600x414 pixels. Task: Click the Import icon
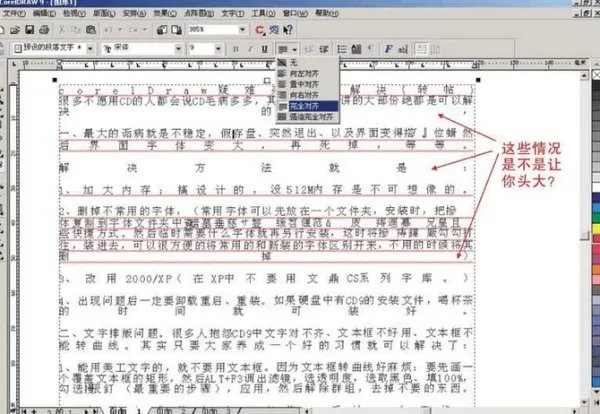162,30
